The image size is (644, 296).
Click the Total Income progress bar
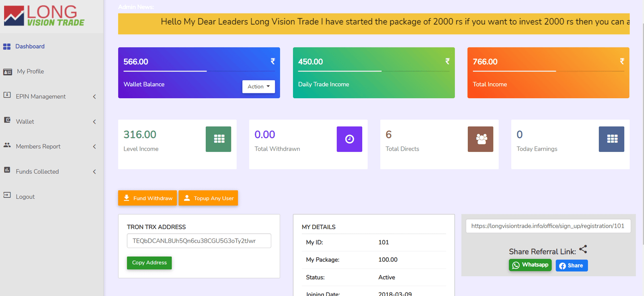coord(549,71)
